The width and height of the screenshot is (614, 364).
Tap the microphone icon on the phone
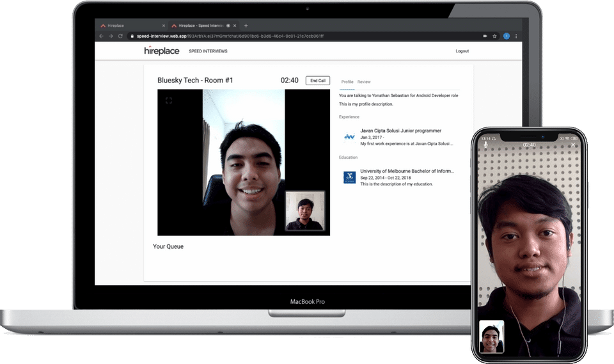click(485, 145)
